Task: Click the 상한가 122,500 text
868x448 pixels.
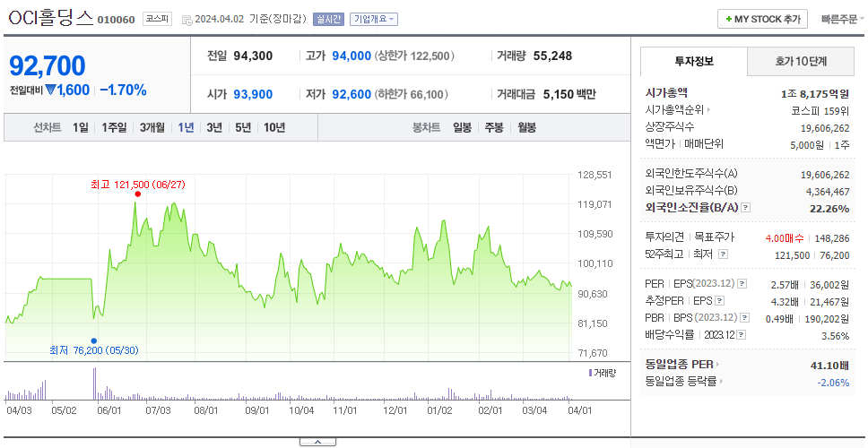Action: [x=414, y=56]
